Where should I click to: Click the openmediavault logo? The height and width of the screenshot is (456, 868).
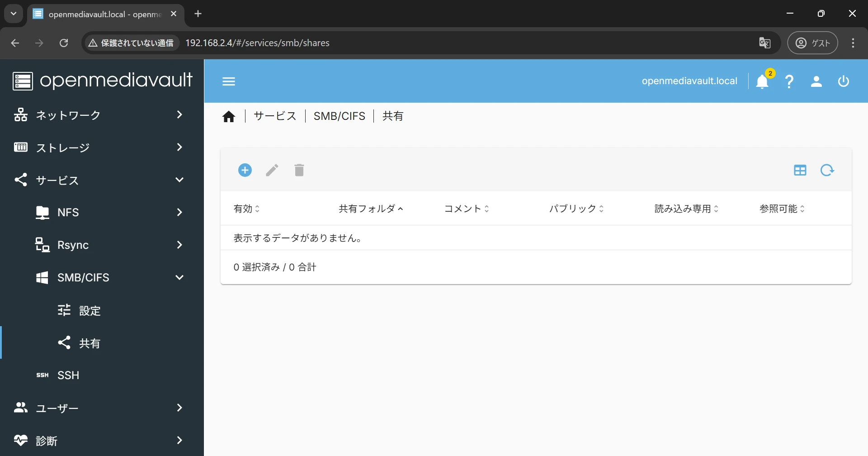click(x=103, y=81)
